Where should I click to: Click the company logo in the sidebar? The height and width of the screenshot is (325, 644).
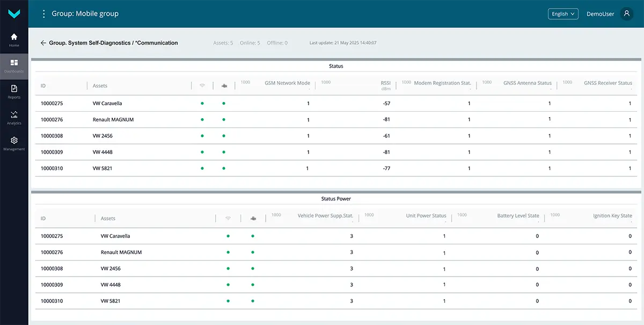point(14,14)
